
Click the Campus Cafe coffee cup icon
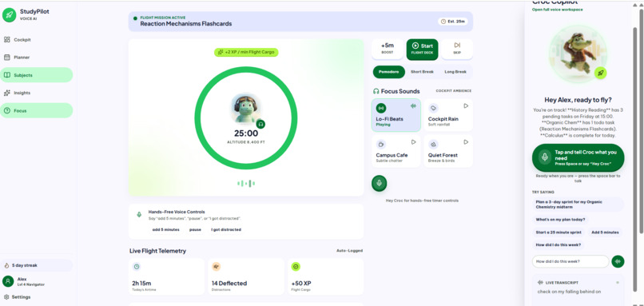click(381, 144)
